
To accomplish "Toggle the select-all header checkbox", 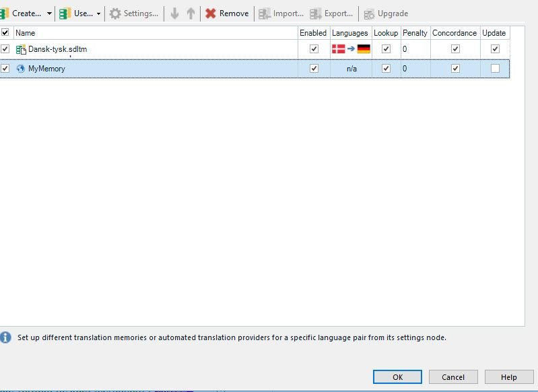I will point(5,32).
